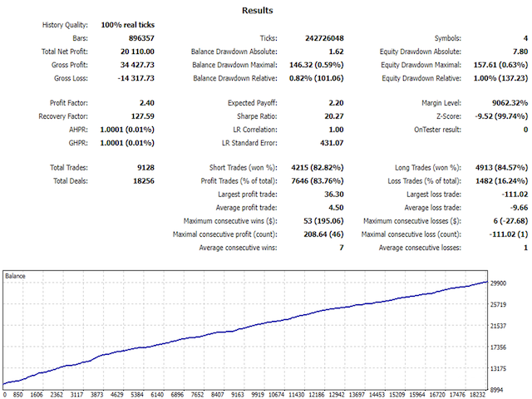532x399 pixels.
Task: Select Sharpe Ratio value 20.27
Action: (334, 116)
